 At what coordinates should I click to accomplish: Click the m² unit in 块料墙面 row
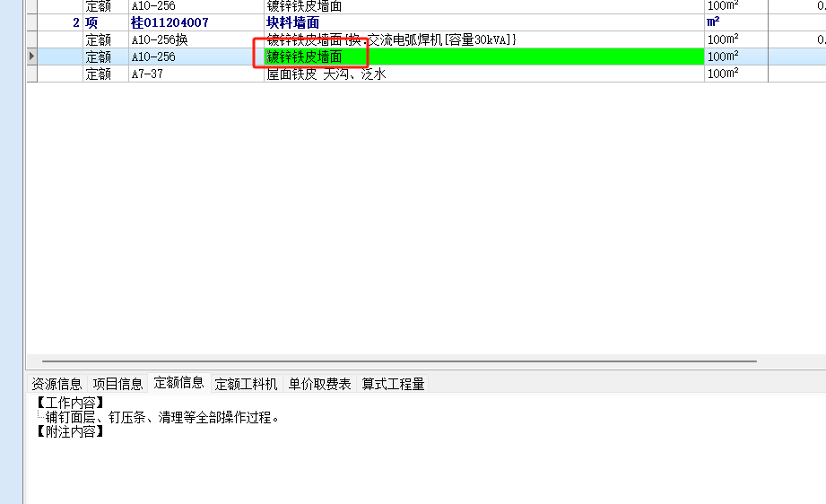click(736, 22)
